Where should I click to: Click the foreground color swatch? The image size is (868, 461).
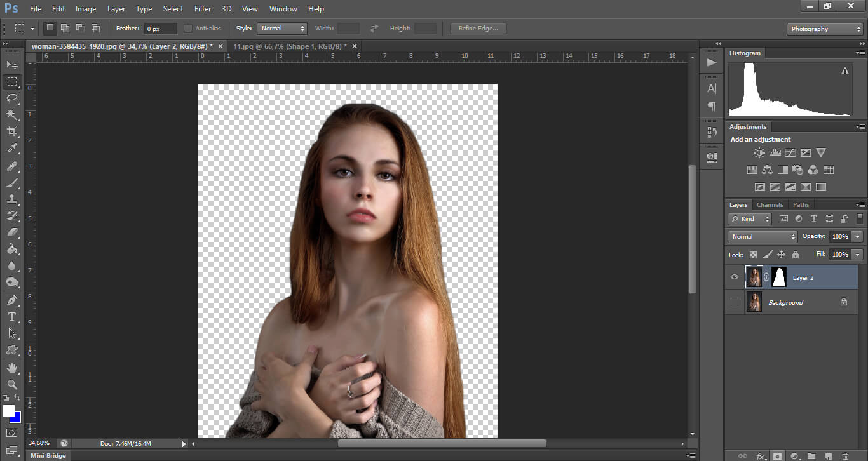8,411
